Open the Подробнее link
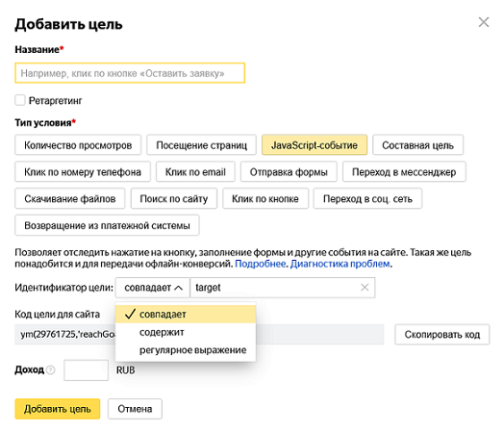Viewport: 504px width, 433px height. (x=261, y=264)
